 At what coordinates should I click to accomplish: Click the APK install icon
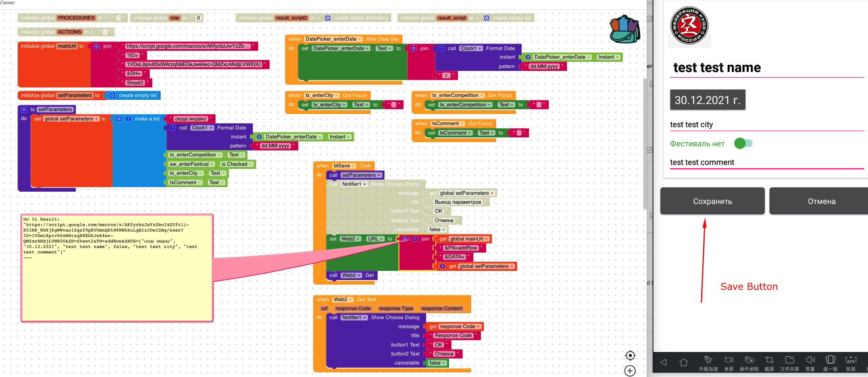tap(851, 360)
